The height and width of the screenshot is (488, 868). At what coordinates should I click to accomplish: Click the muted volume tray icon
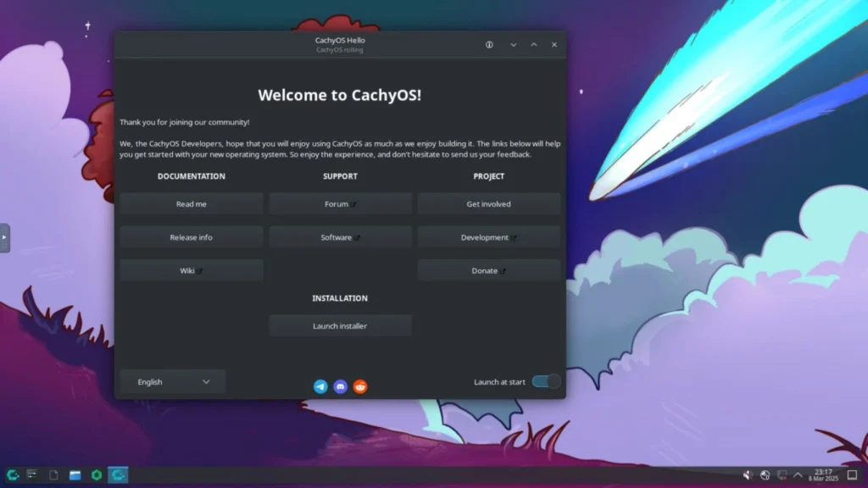pyautogui.click(x=748, y=474)
